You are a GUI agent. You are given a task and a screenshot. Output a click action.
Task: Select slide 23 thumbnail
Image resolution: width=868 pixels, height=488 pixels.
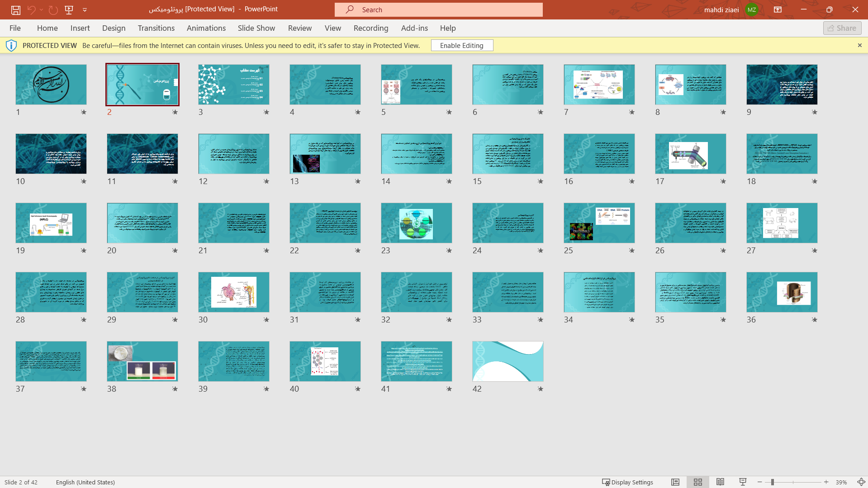[417, 223]
